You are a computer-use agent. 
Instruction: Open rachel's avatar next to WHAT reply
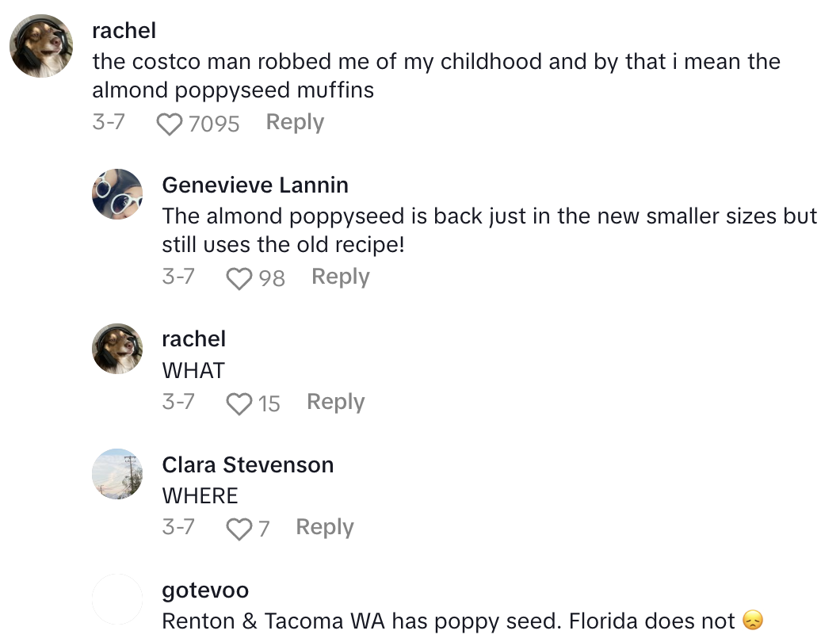click(x=117, y=348)
